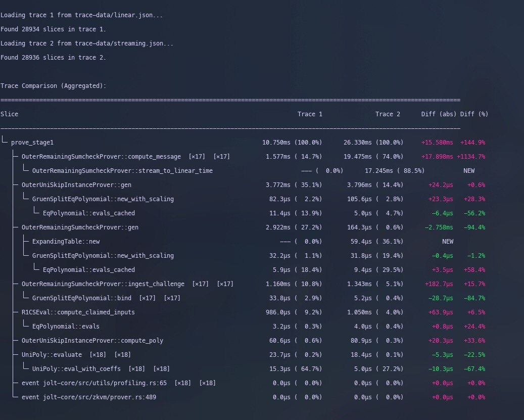The height and width of the screenshot is (420, 524).
Task: Click the event profiling.rs:65 entry
Action: [96, 383]
